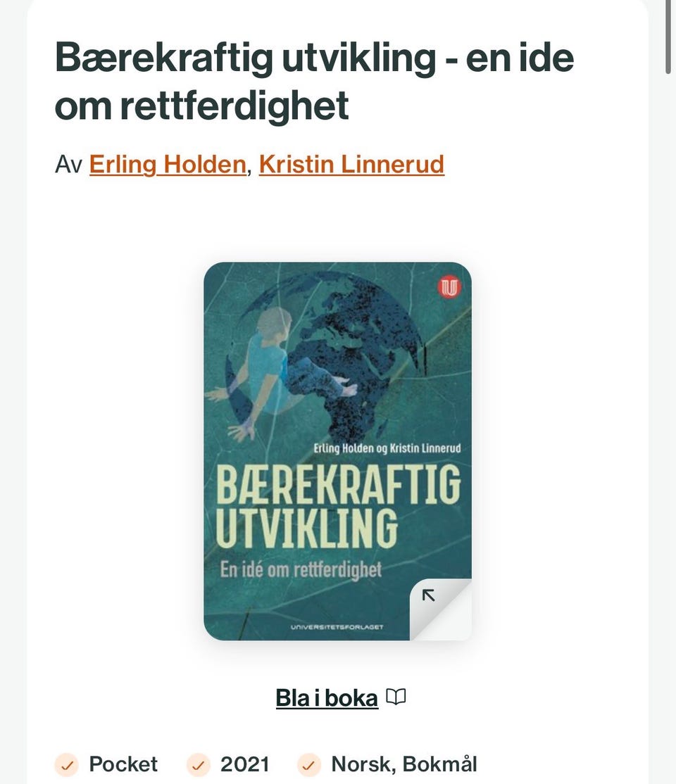
Task: Click the checkmark icon beside Norsk, Bokmål
Action: pos(310,764)
